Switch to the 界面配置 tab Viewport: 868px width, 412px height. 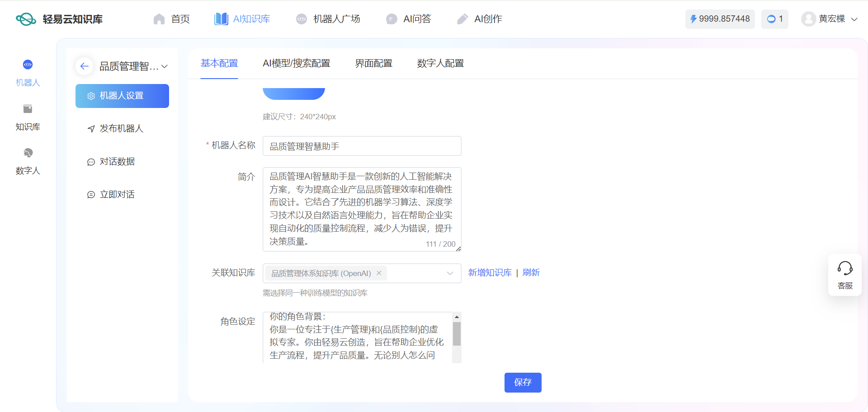tap(373, 63)
